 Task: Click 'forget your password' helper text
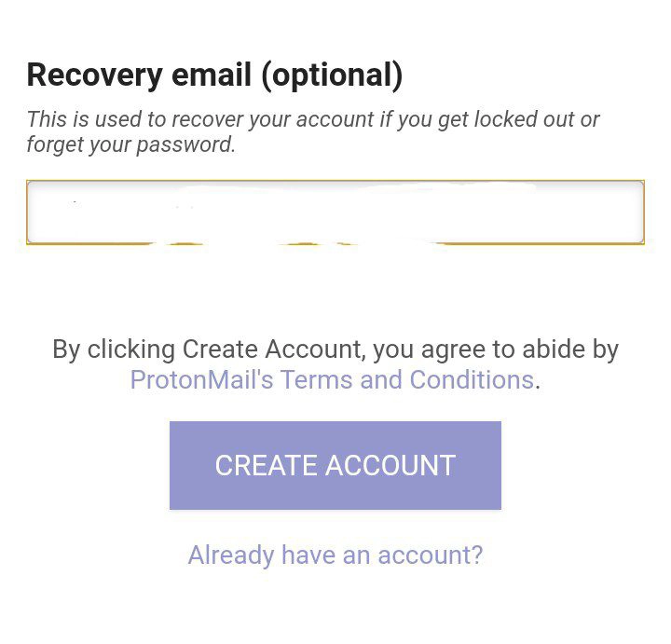point(130,145)
